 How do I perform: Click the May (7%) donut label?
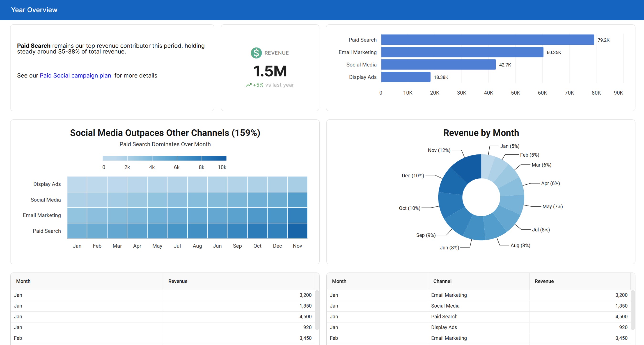[x=553, y=207]
